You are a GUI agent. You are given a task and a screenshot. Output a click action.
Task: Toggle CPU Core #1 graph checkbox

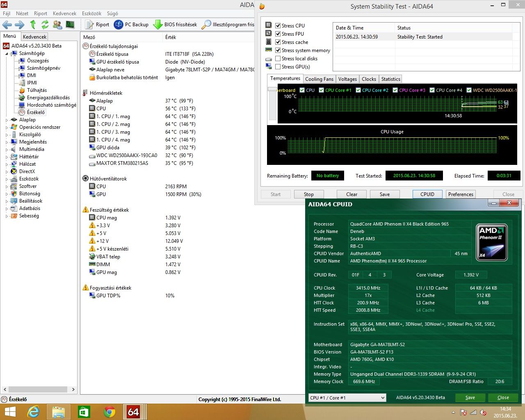tap(321, 90)
